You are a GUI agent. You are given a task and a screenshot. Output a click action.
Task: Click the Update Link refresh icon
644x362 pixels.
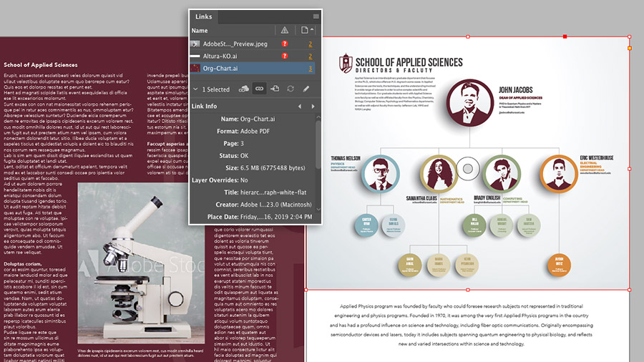click(x=291, y=89)
